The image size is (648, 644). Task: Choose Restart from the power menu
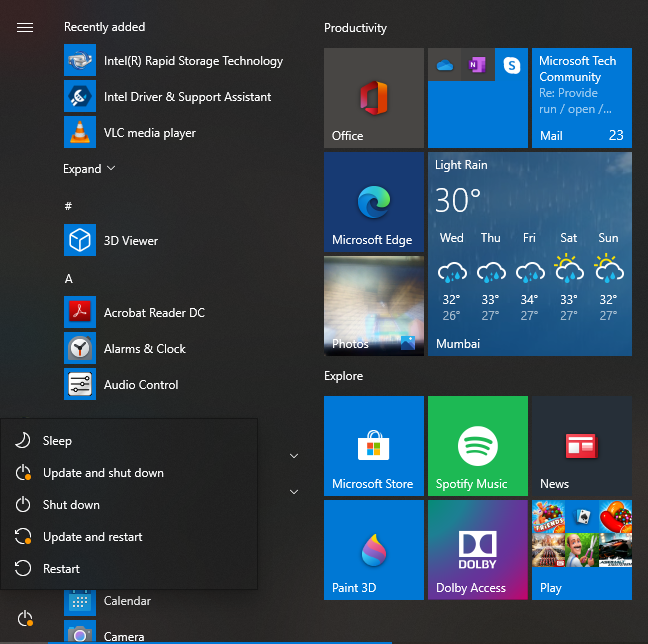point(129,568)
